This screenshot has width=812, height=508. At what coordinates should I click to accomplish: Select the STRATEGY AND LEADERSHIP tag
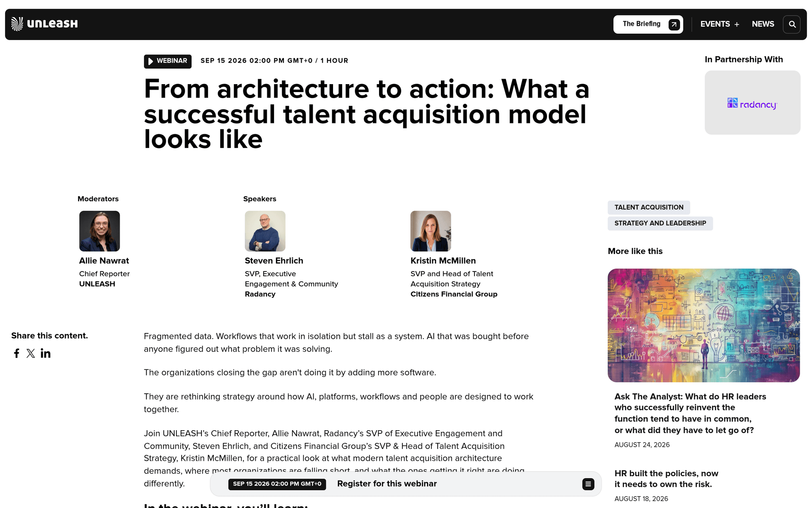click(660, 223)
